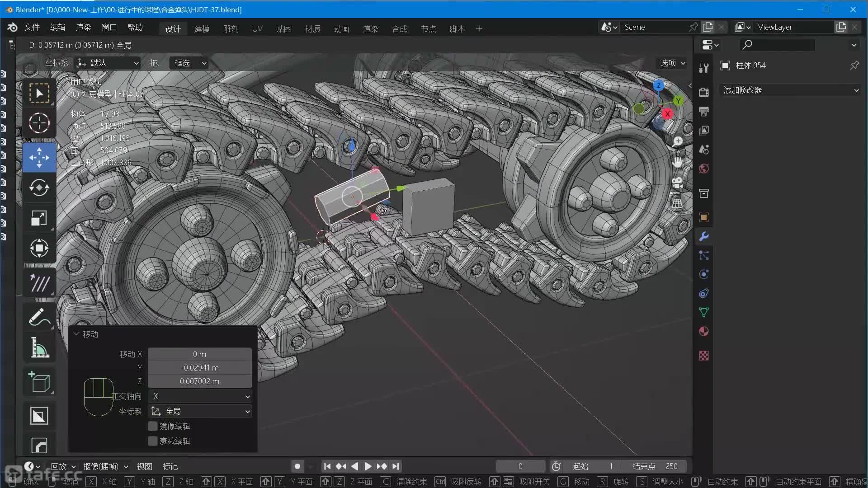Viewport: 868px width, 488px height.
Task: Click the 移动 Y value field
Action: click(199, 368)
